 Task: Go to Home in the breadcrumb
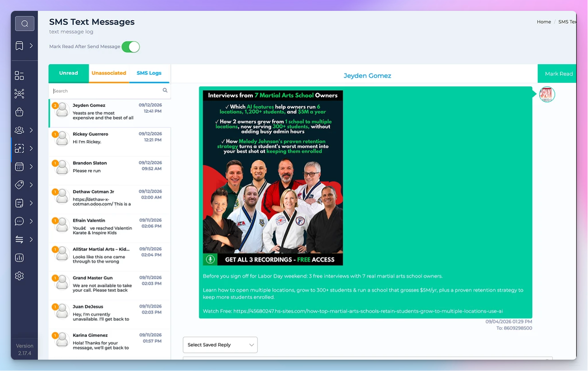click(544, 22)
